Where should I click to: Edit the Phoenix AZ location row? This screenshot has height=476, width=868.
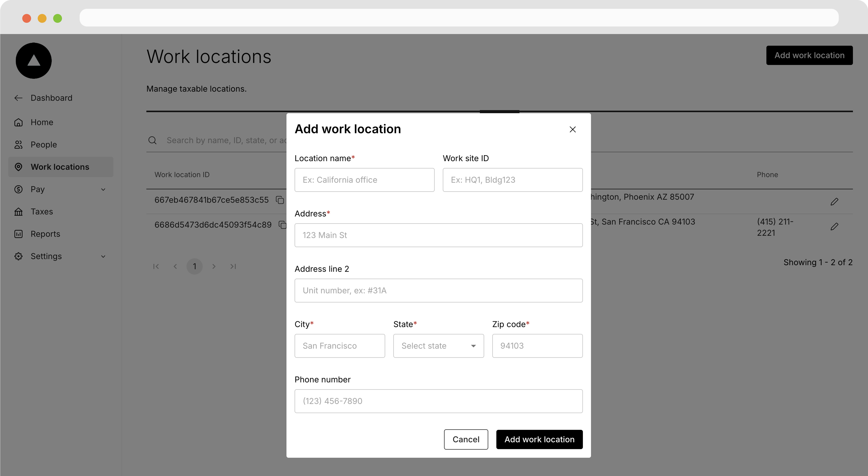834,202
